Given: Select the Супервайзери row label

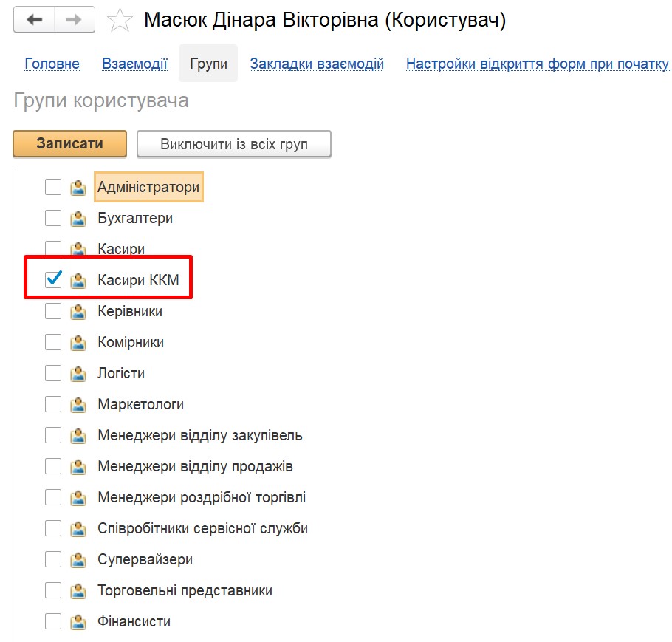Looking at the screenshot, I should (x=145, y=559).
